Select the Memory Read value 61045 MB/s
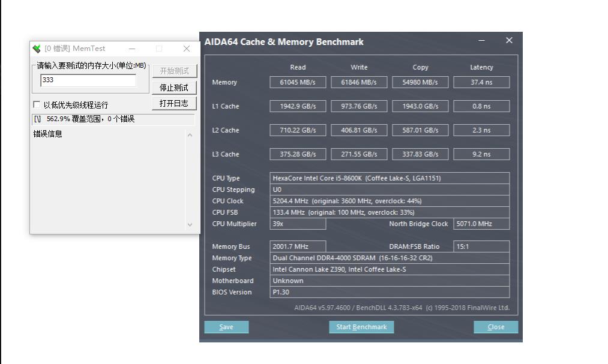This screenshot has width=608, height=364. coord(298,82)
